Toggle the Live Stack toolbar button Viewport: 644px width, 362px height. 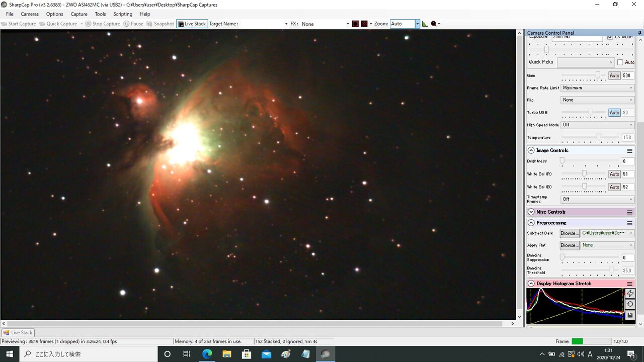192,24
